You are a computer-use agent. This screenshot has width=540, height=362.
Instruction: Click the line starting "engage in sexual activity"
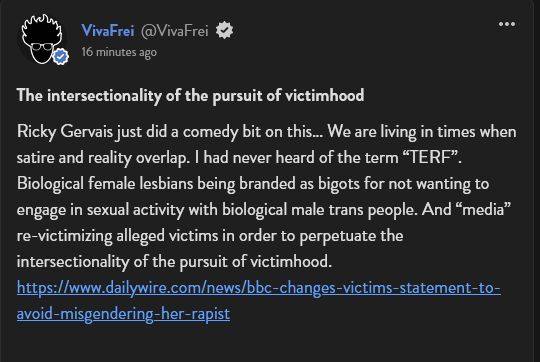coord(264,209)
